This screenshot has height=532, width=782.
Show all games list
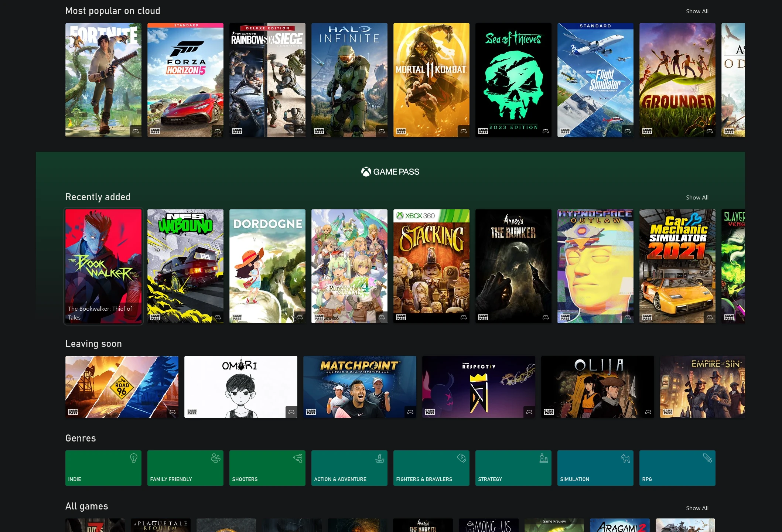point(697,508)
